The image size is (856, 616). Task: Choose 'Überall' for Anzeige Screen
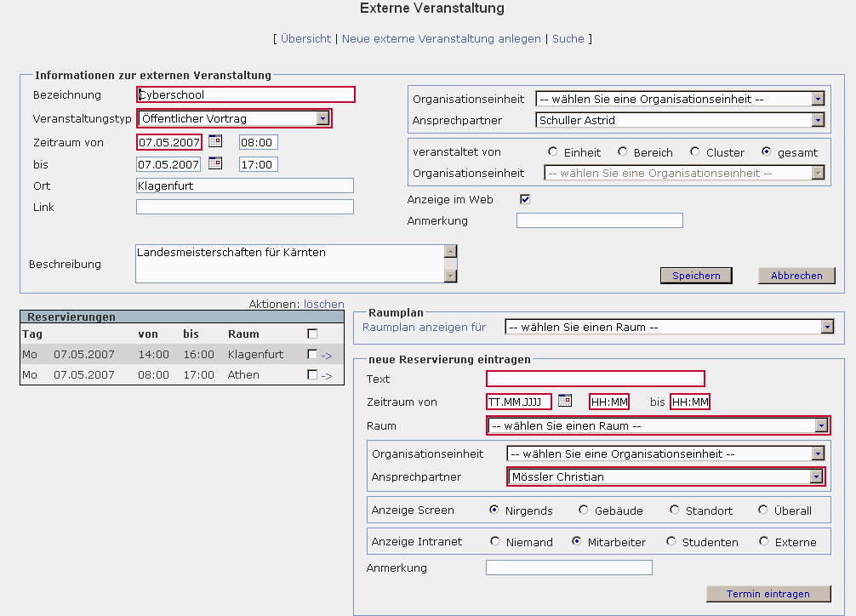[x=763, y=510]
